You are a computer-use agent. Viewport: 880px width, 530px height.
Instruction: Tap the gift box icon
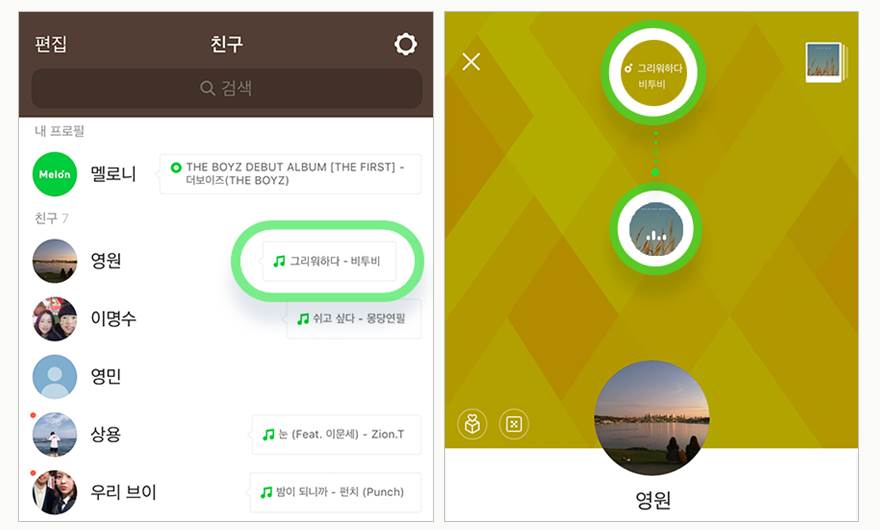(x=472, y=424)
